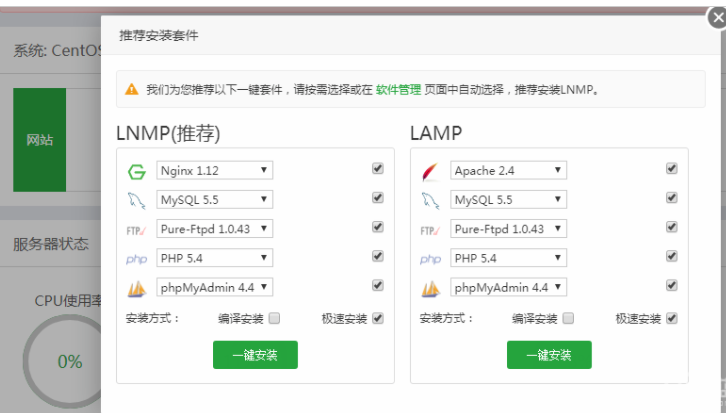Screen dimensions: 726x413
Task: Click the 安装方式 label under LNMP
Action: pyautogui.click(x=152, y=318)
